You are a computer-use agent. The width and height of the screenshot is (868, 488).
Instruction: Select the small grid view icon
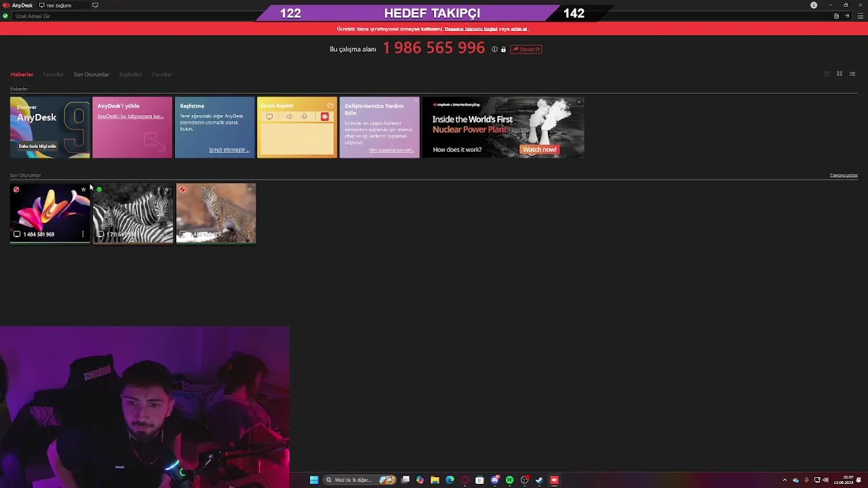839,74
